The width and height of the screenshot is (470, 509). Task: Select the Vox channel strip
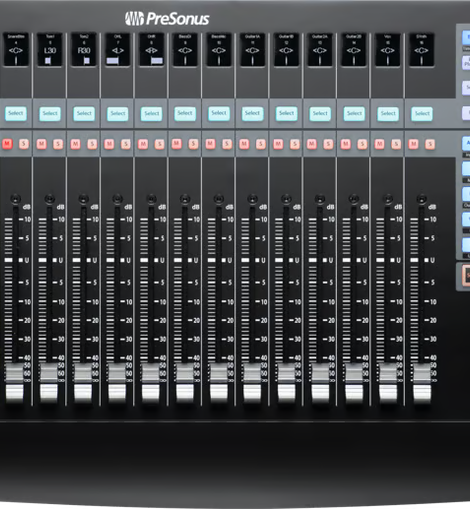tap(388, 114)
